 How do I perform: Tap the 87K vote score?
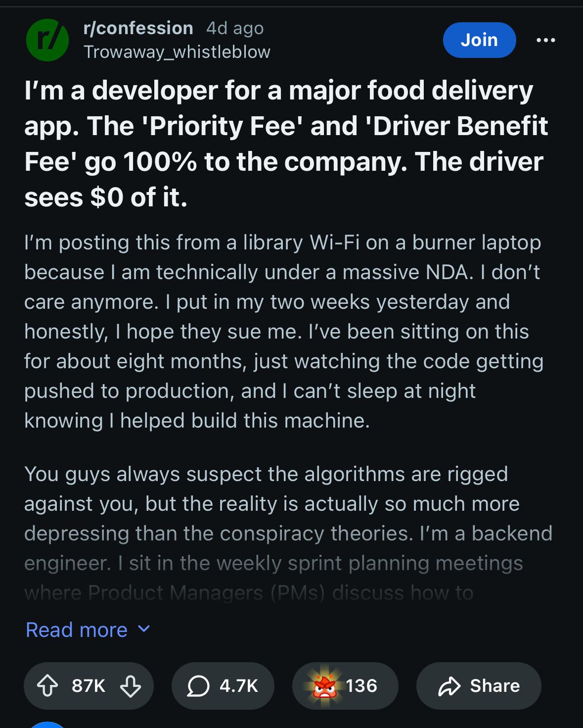pyautogui.click(x=89, y=686)
